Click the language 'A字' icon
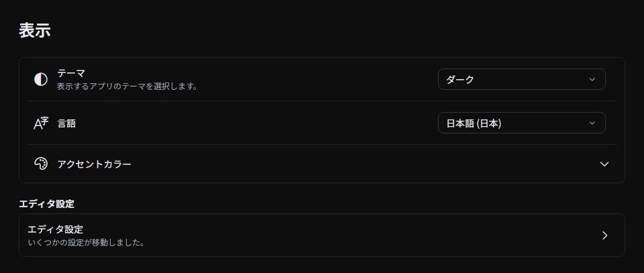 41,123
